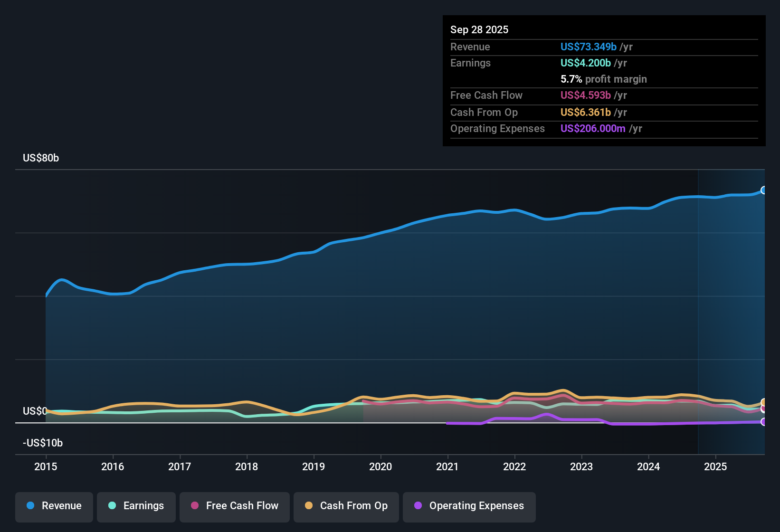This screenshot has width=780, height=532.
Task: Select the blue Revenue endpoint marker on chart
Action: pos(764,190)
